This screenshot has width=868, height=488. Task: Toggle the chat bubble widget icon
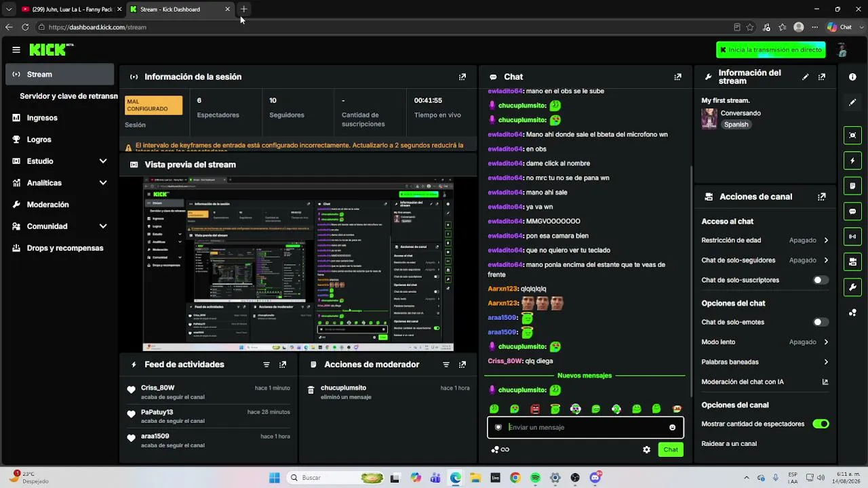(852, 211)
